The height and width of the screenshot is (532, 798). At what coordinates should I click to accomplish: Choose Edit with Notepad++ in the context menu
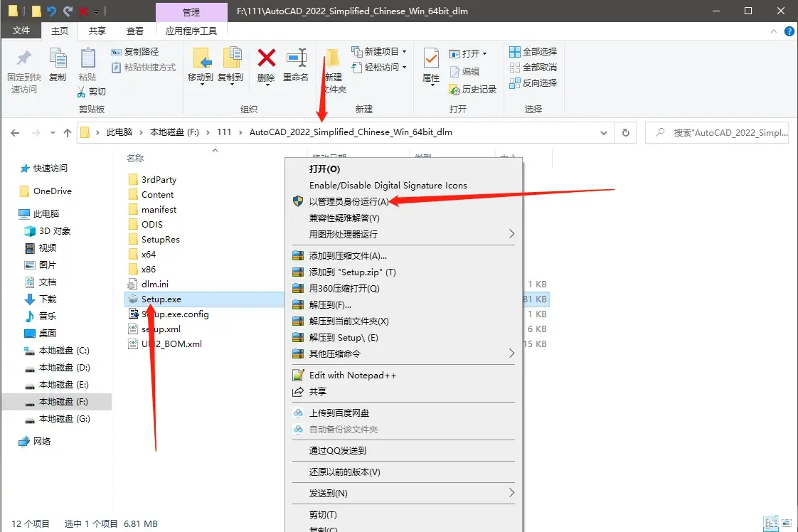[x=403, y=376]
